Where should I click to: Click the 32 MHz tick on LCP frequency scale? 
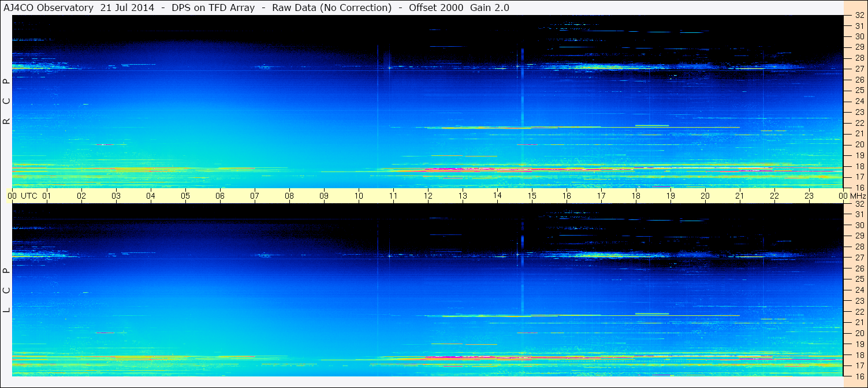(x=859, y=204)
